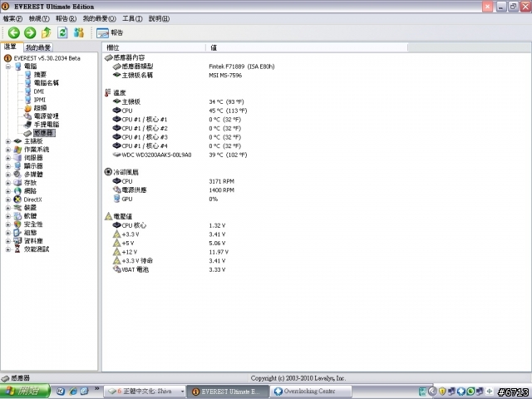Open the Favorites (我的最愛) menu
The width and height of the screenshot is (532, 399).
click(100, 18)
